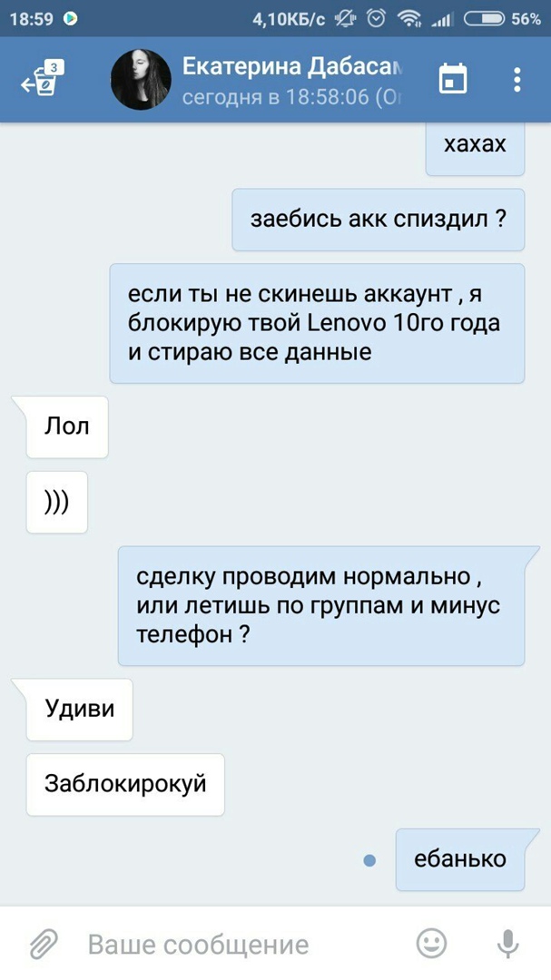Screen dimensions: 551x980
Task: Tap the paperclip attachment icon
Action: [44, 944]
